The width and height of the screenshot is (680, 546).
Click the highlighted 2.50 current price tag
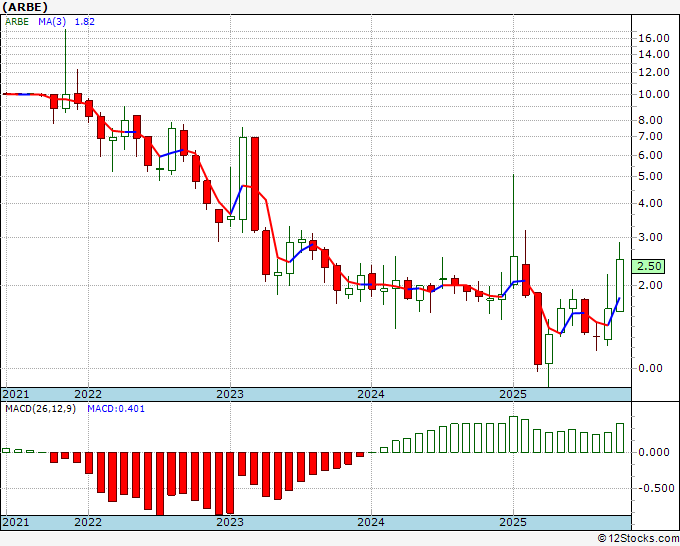[648, 266]
